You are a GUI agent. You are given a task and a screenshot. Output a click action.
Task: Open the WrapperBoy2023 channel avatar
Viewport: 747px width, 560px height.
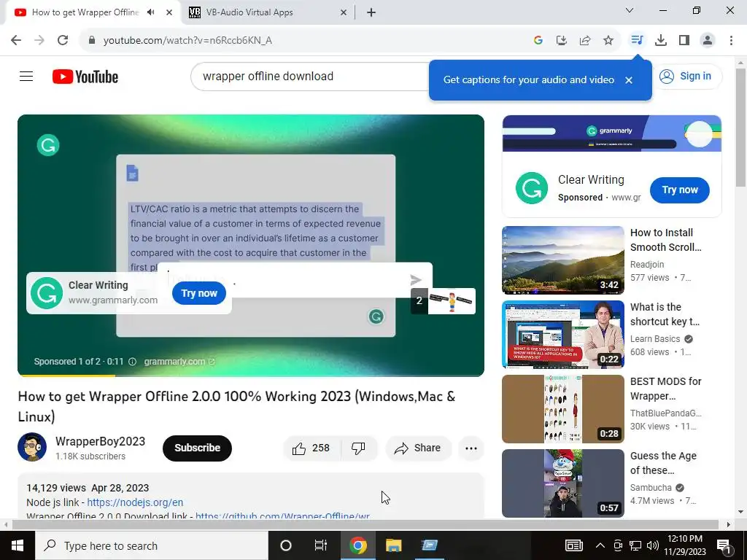[32, 447]
